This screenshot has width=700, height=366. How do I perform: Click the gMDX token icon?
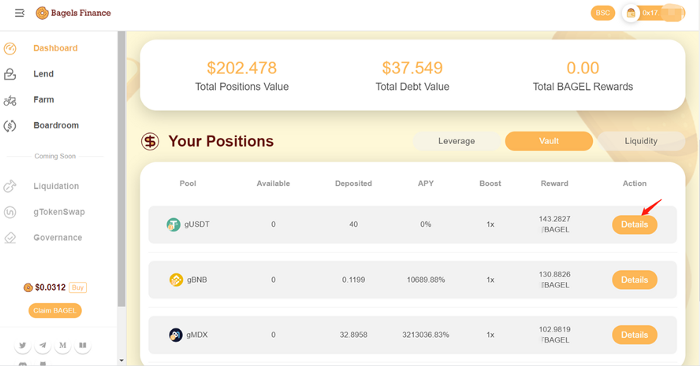point(175,335)
